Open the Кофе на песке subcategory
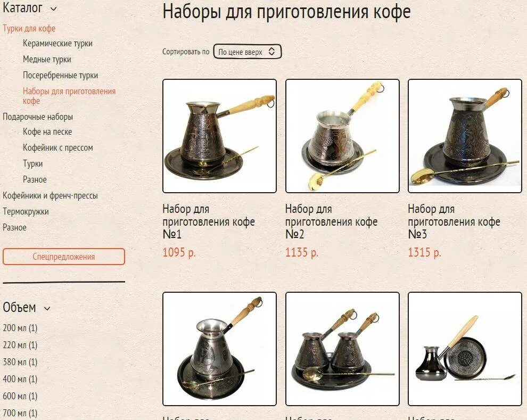Screen dimensions: 527x420 (47, 131)
